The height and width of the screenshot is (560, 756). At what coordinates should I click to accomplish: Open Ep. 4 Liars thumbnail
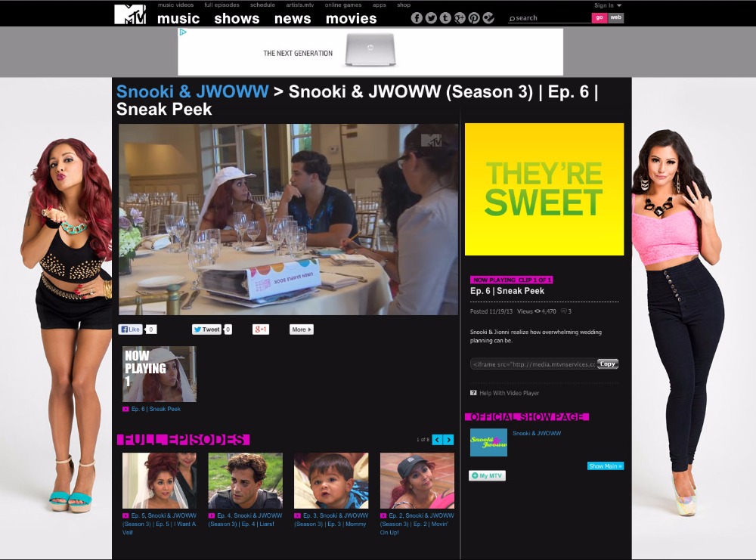click(x=246, y=481)
